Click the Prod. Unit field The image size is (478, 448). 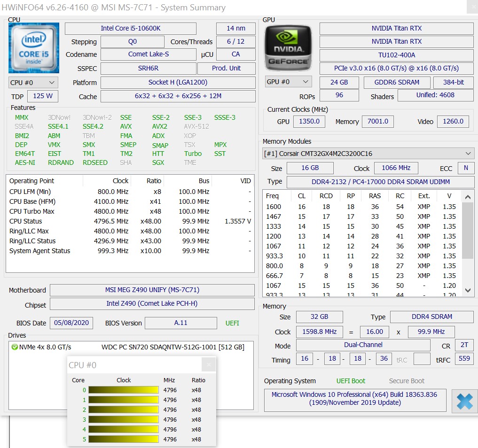(x=226, y=68)
